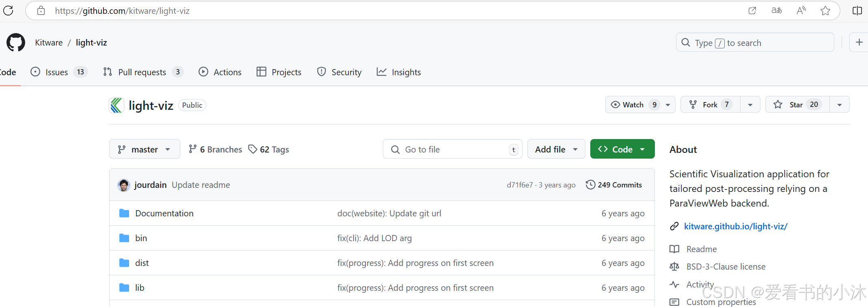Click the light-viz breadcrumb link in the header
Image resolution: width=868 pixels, height=307 pixels.
click(x=91, y=42)
